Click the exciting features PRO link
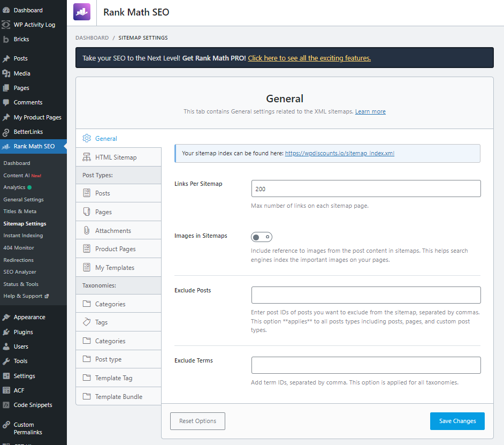Screen dimensions: 504x445 click(309, 58)
